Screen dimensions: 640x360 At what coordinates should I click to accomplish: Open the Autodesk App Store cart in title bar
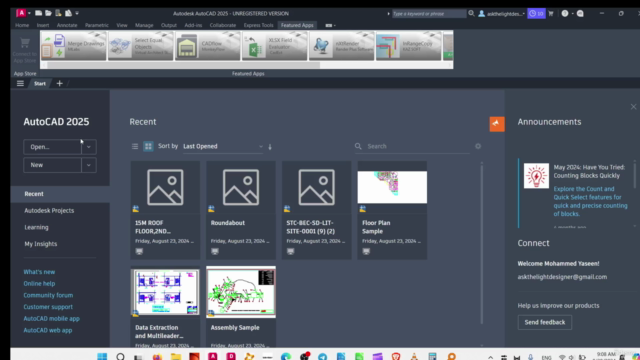coord(551,13)
